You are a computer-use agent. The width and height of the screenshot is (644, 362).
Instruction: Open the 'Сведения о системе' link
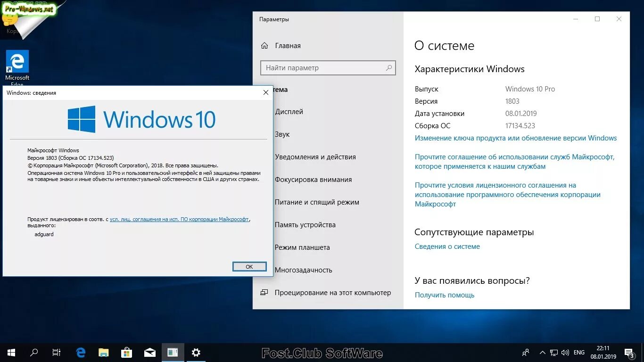coord(447,247)
